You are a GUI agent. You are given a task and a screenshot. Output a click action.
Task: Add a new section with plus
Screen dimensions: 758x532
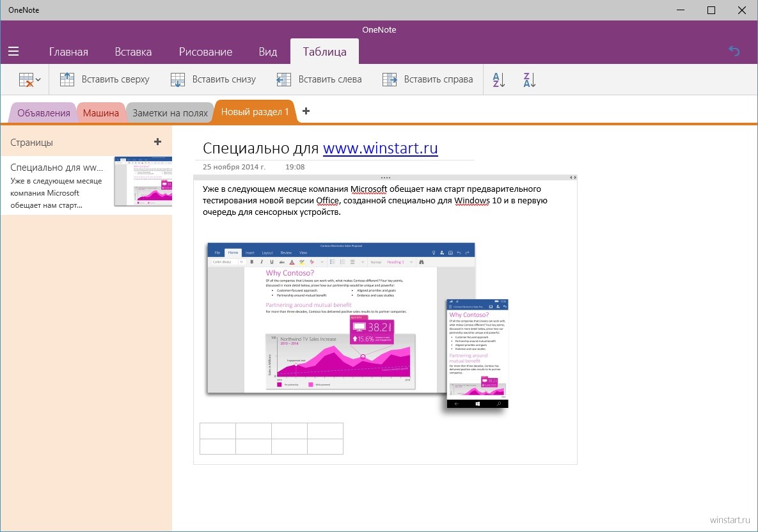pos(306,111)
